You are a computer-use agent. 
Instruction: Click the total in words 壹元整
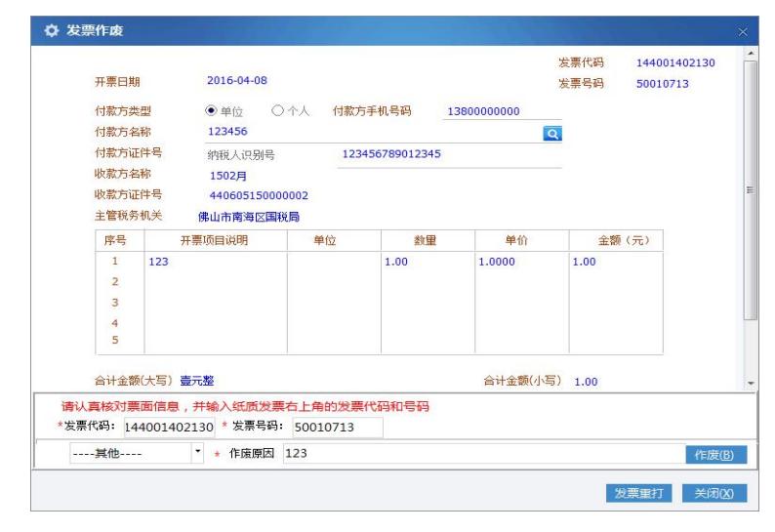point(197,381)
